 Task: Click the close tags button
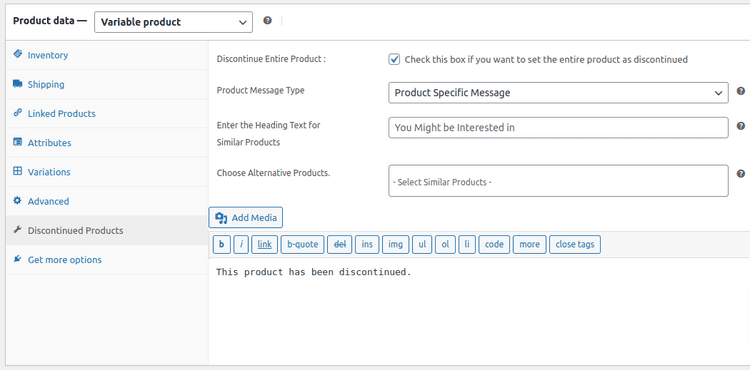575,244
